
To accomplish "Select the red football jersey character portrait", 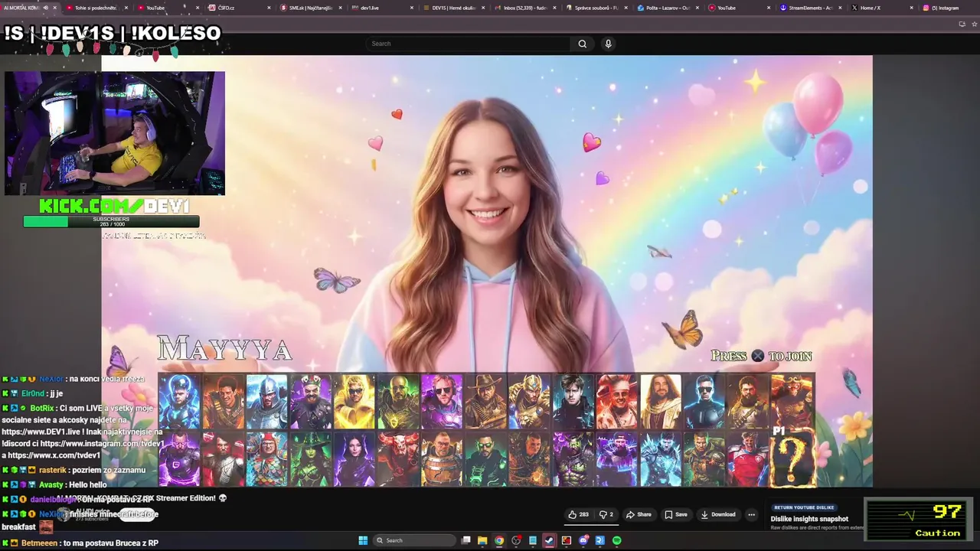I will click(748, 459).
